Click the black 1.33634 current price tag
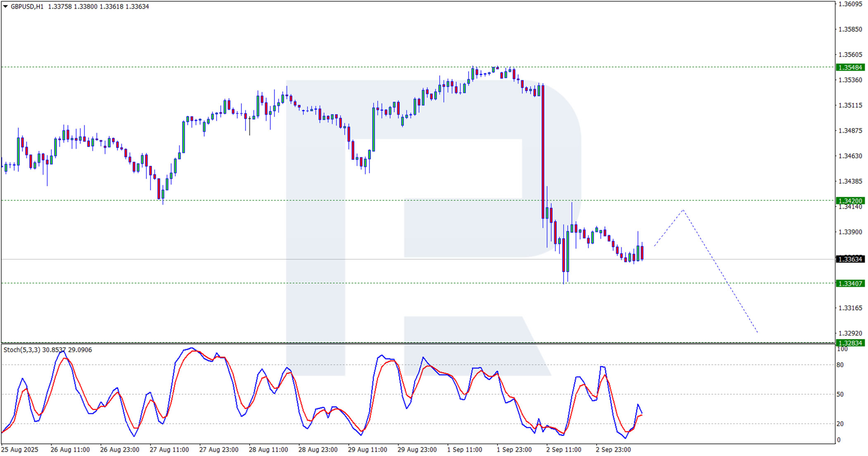This screenshot has width=868, height=456. point(850,259)
